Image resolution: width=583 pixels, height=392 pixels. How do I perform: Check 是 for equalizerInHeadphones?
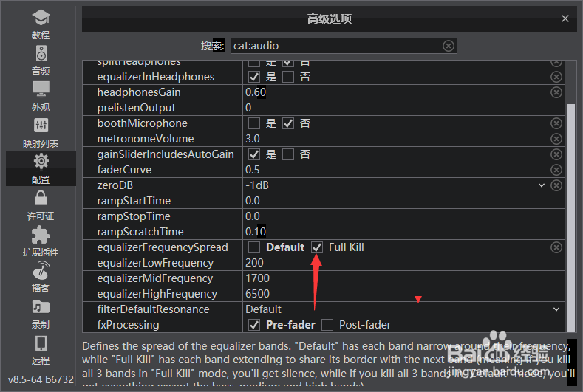254,77
